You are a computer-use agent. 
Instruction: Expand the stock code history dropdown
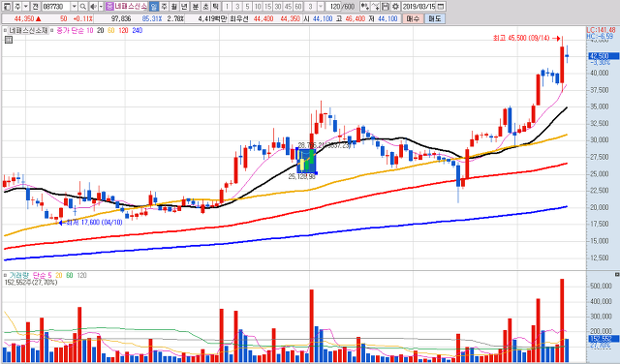coord(74,7)
